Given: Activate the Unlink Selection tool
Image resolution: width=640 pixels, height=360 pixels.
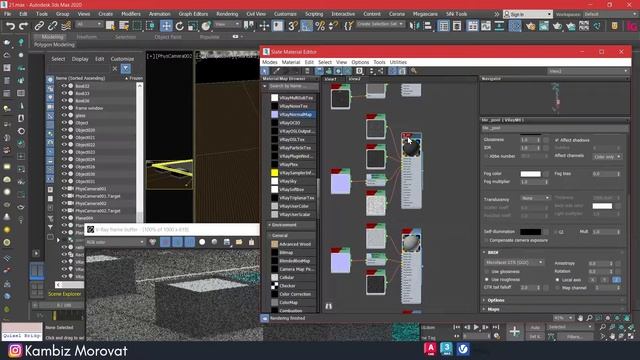Looking at the screenshot, I should pos(53,26).
